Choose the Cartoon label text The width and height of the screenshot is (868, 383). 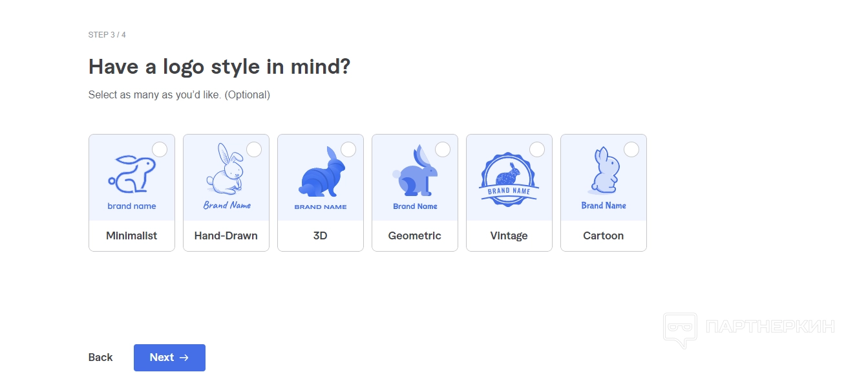tap(603, 236)
